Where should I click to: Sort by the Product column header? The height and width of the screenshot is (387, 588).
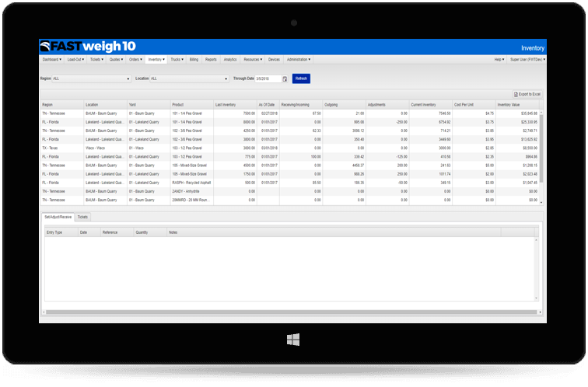[192, 105]
